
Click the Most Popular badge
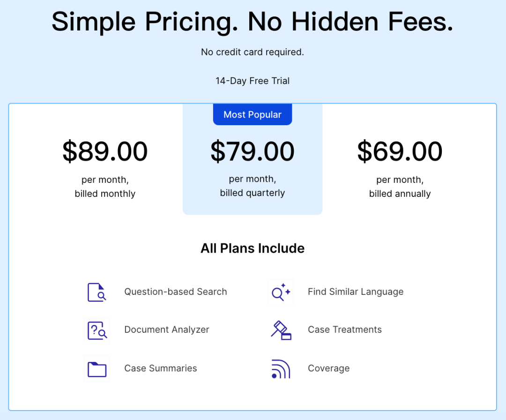click(253, 115)
